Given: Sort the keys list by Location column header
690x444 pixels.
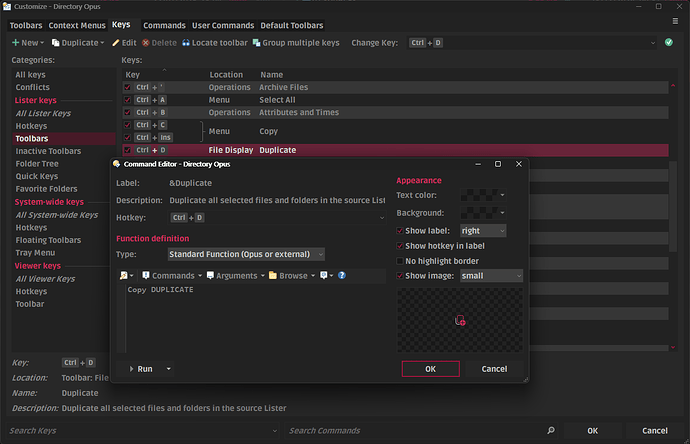Looking at the screenshot, I should point(226,75).
